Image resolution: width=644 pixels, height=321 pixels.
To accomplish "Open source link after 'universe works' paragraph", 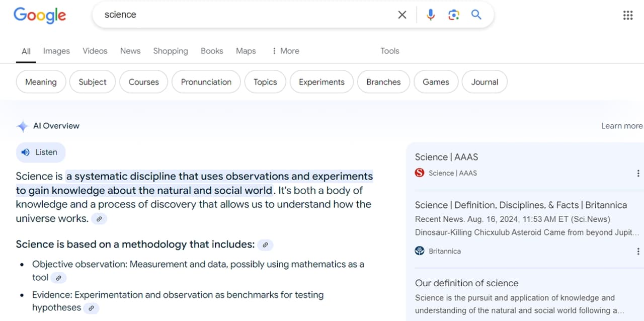I will pos(99,219).
